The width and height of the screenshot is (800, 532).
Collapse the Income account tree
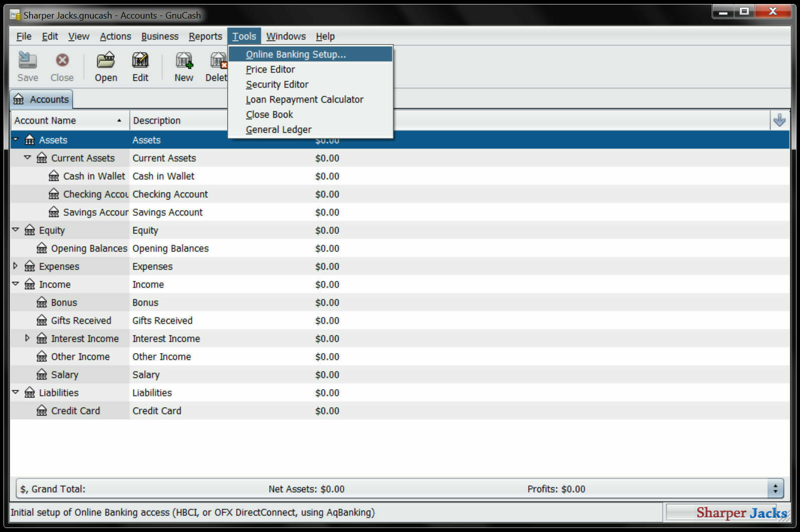pos(16,284)
